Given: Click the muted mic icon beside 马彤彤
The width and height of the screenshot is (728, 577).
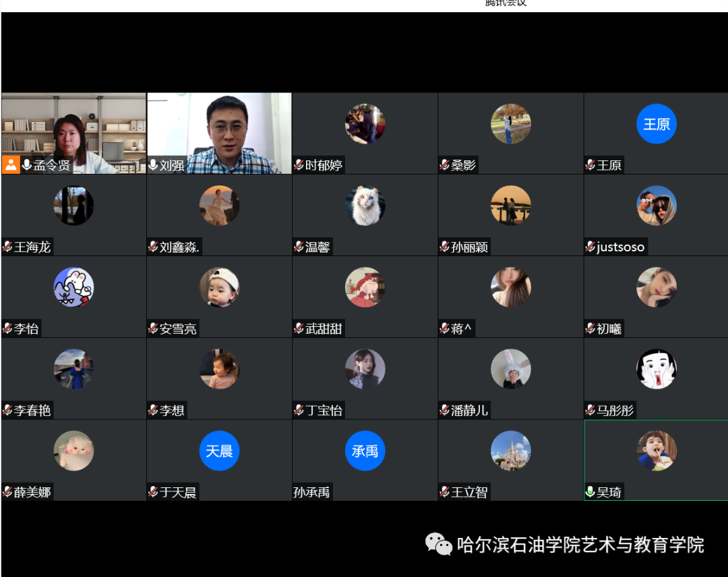Looking at the screenshot, I should pyautogui.click(x=590, y=411).
